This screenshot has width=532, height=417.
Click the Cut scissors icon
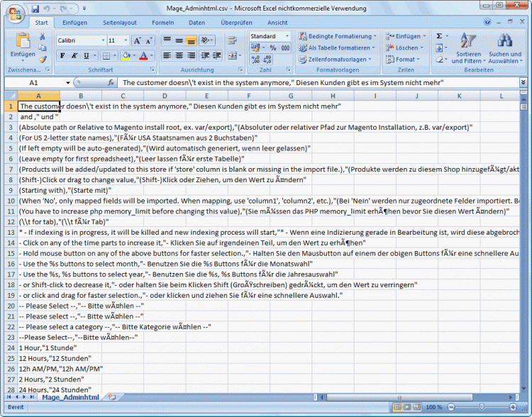(43, 37)
